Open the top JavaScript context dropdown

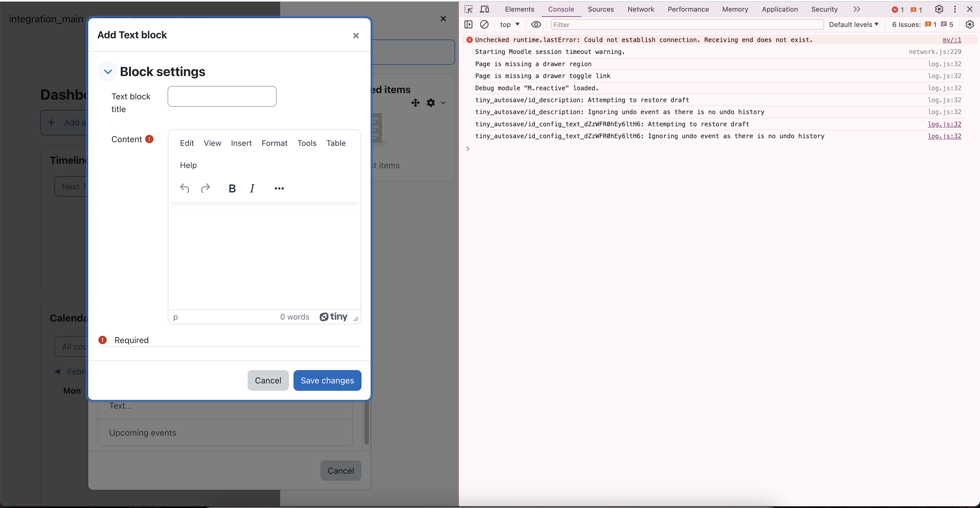pyautogui.click(x=510, y=24)
